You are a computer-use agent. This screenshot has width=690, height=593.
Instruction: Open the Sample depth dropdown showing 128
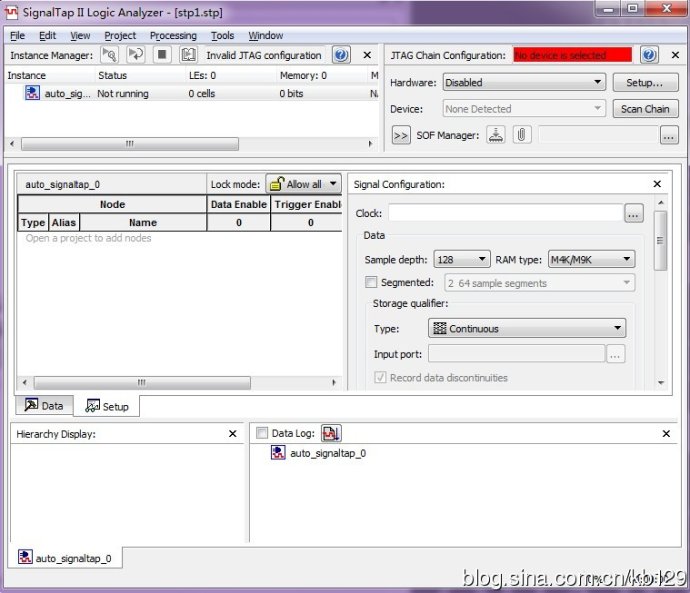click(461, 260)
